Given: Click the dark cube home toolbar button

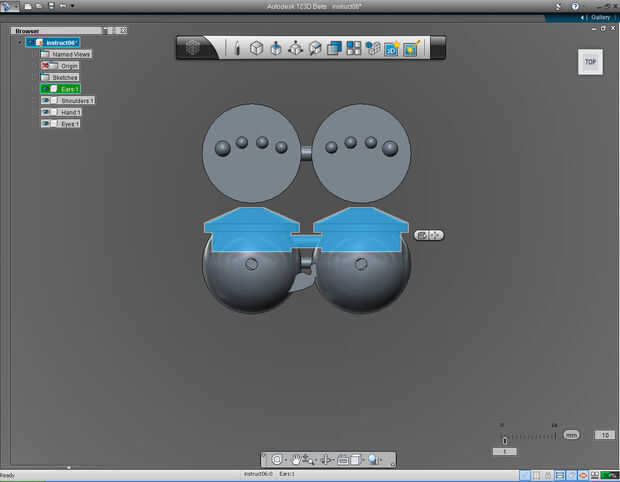Looking at the screenshot, I should [x=193, y=48].
